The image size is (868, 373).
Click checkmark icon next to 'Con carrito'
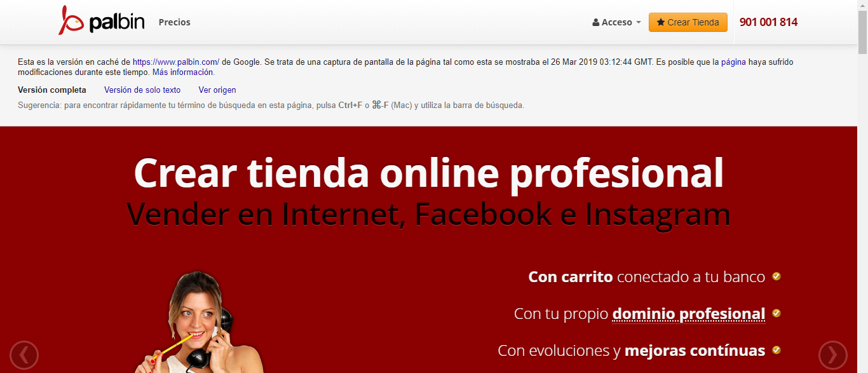[x=776, y=276]
